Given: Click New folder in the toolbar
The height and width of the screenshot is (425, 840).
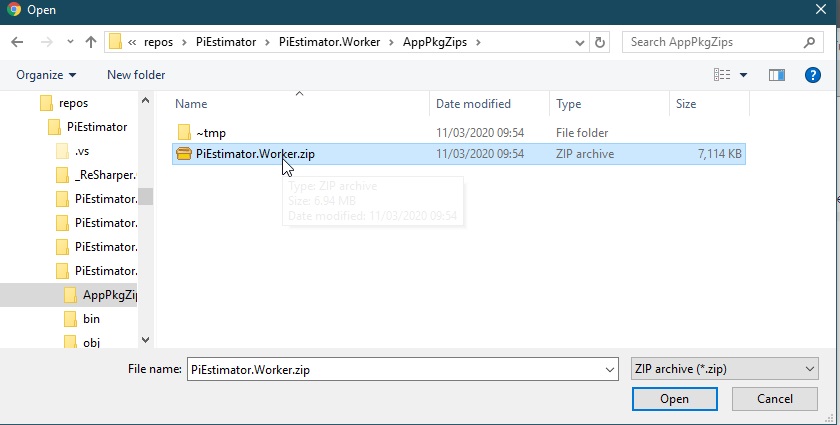Looking at the screenshot, I should coord(136,75).
